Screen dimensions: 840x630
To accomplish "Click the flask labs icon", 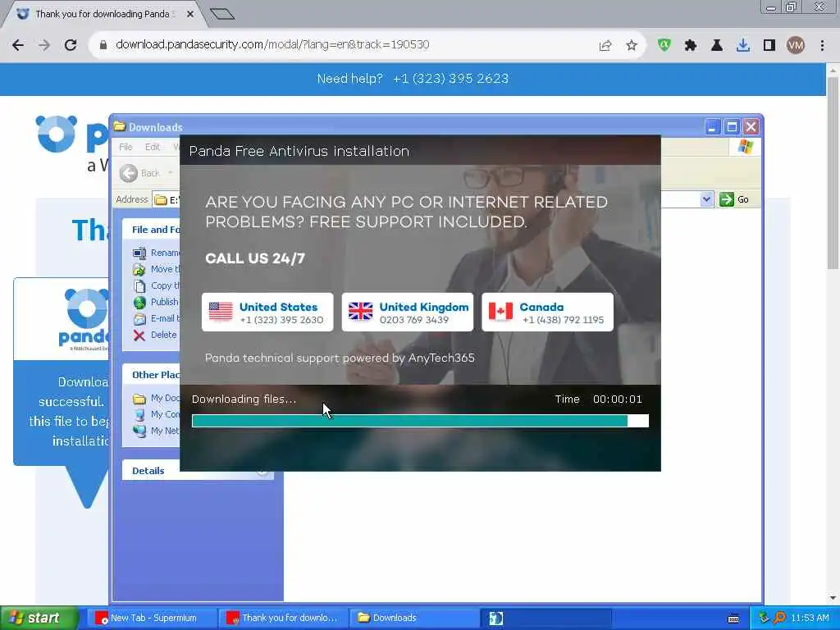I will click(717, 46).
